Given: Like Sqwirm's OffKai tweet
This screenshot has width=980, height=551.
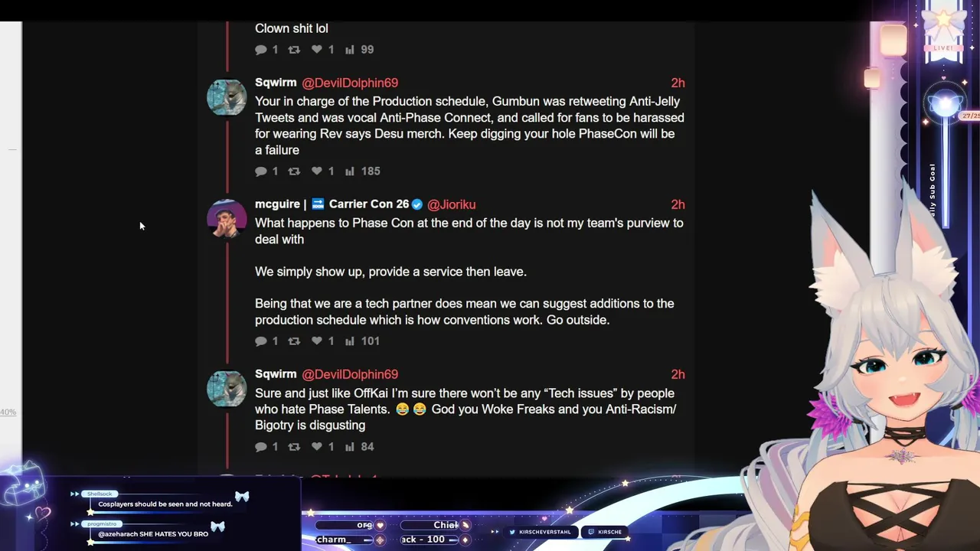Looking at the screenshot, I should [317, 447].
